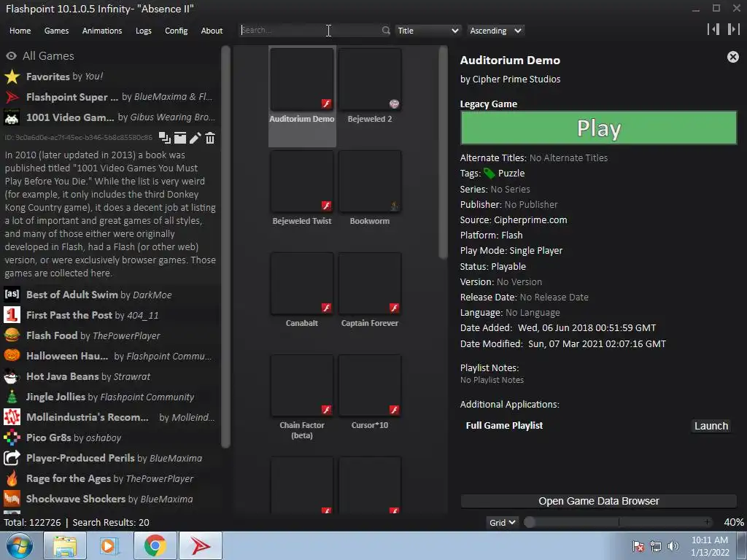Click the Jingle Jollies tree icon
The image size is (747, 560).
click(12, 397)
